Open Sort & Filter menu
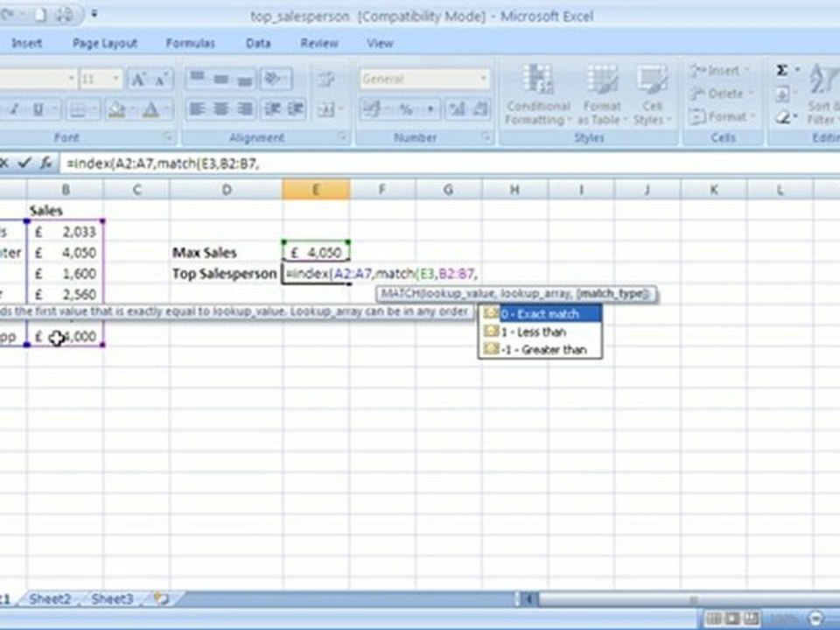This screenshot has width=840, height=630. pos(822,95)
